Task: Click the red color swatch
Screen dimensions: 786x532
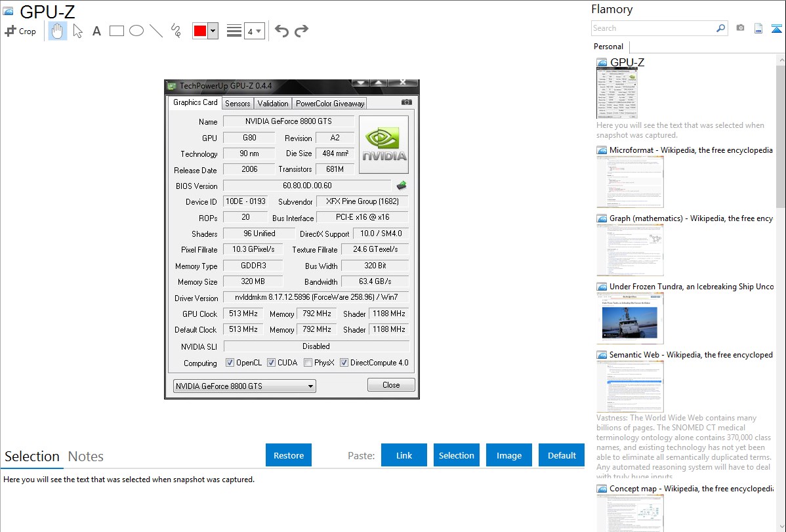Action: 200,31
